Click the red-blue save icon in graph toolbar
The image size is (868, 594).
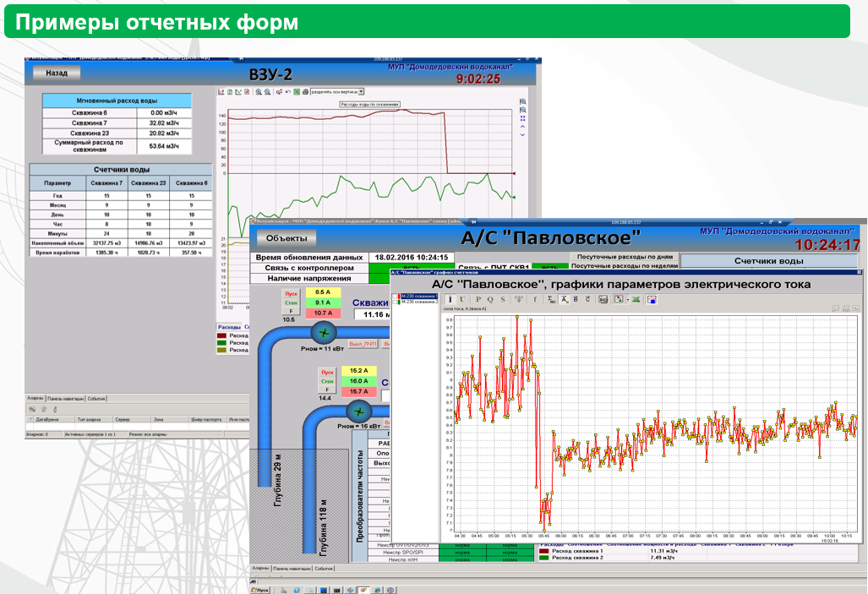point(652,299)
